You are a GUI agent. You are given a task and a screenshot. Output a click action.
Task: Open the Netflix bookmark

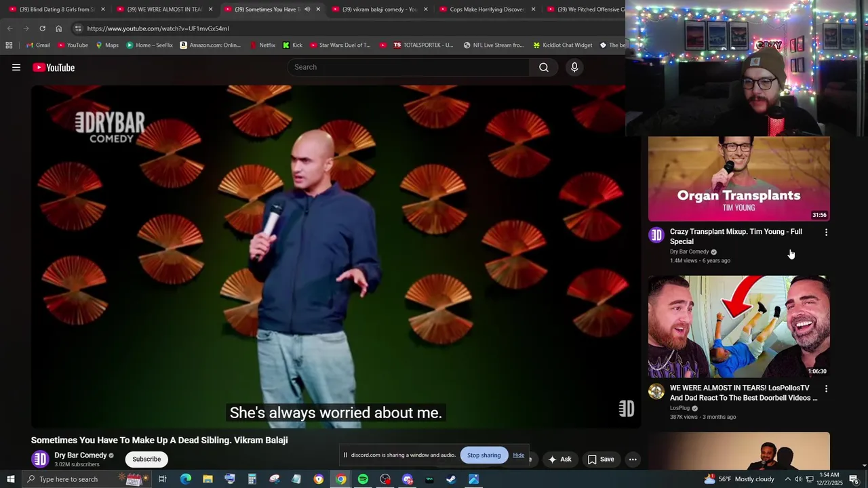point(262,45)
